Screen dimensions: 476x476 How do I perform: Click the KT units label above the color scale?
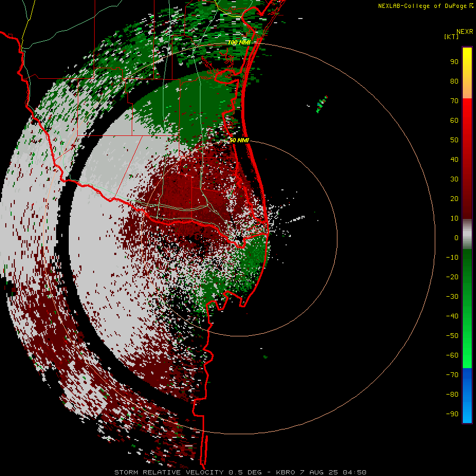452,36
